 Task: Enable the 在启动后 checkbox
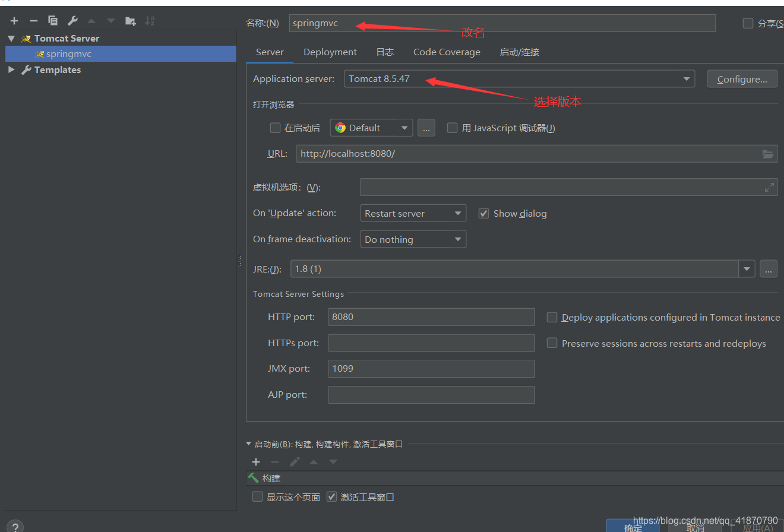click(275, 128)
